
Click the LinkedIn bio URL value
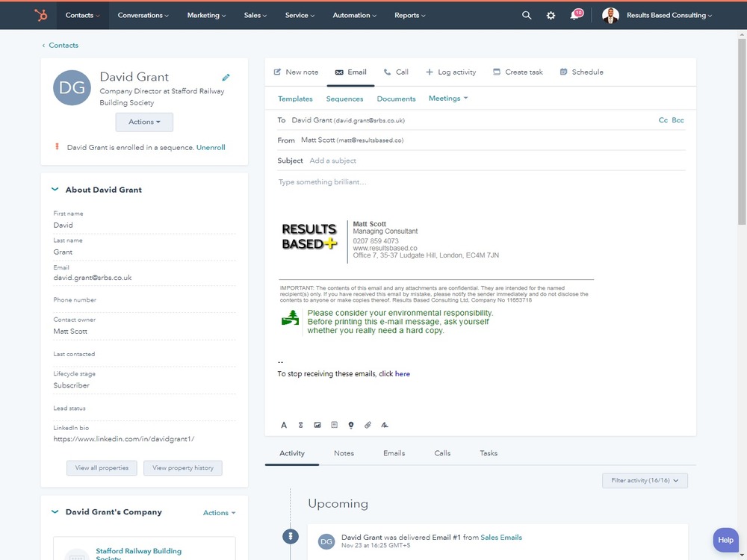[124, 439]
